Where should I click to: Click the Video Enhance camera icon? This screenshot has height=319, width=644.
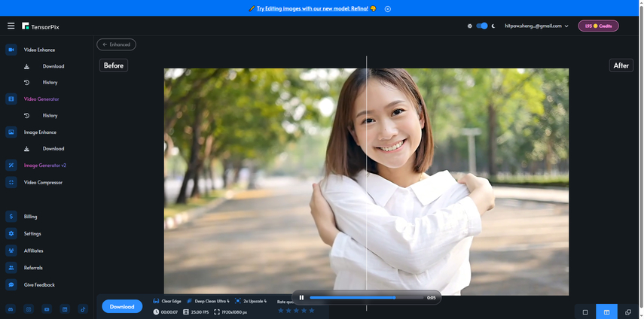click(x=11, y=50)
